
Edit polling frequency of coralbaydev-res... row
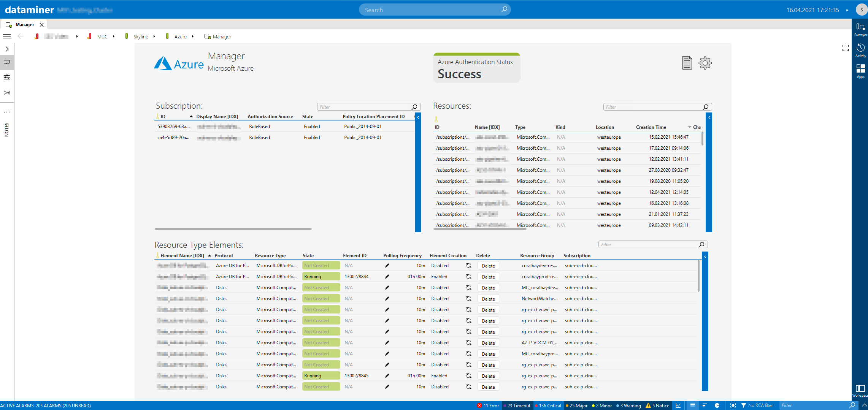point(387,266)
